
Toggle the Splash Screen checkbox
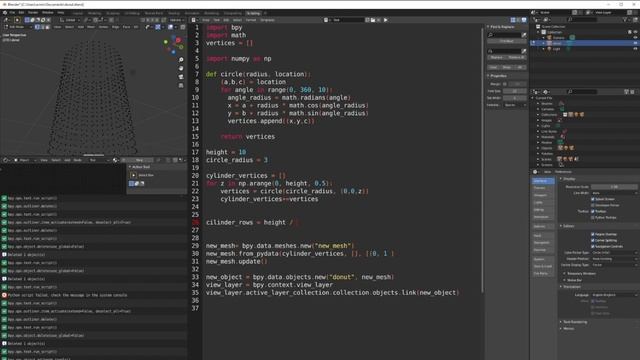tap(593, 199)
